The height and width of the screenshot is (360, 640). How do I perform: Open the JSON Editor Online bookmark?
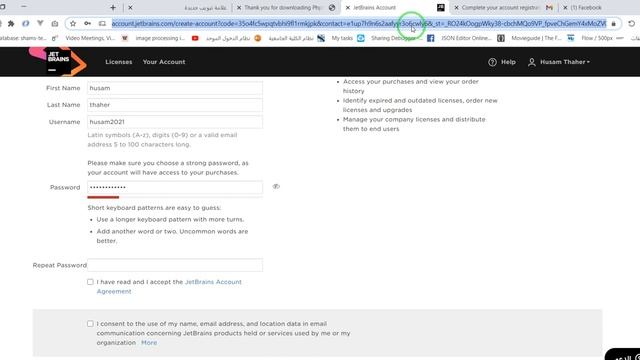[x=466, y=38]
